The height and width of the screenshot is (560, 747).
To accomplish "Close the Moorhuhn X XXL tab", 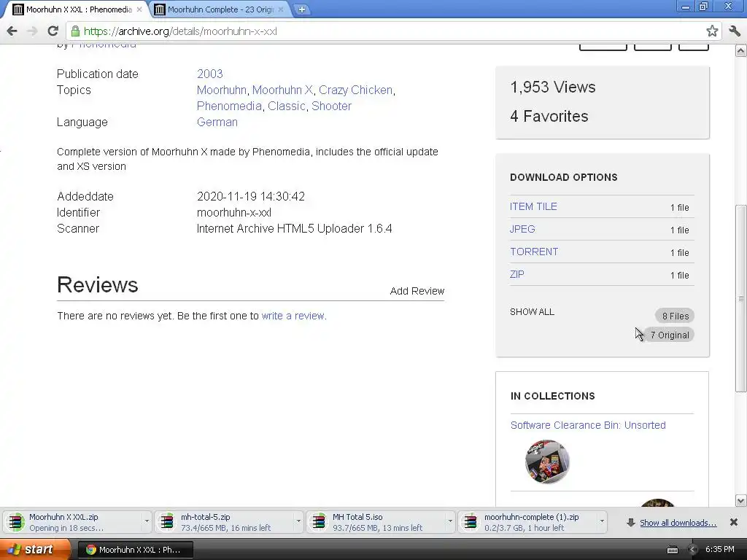I will point(139,9).
